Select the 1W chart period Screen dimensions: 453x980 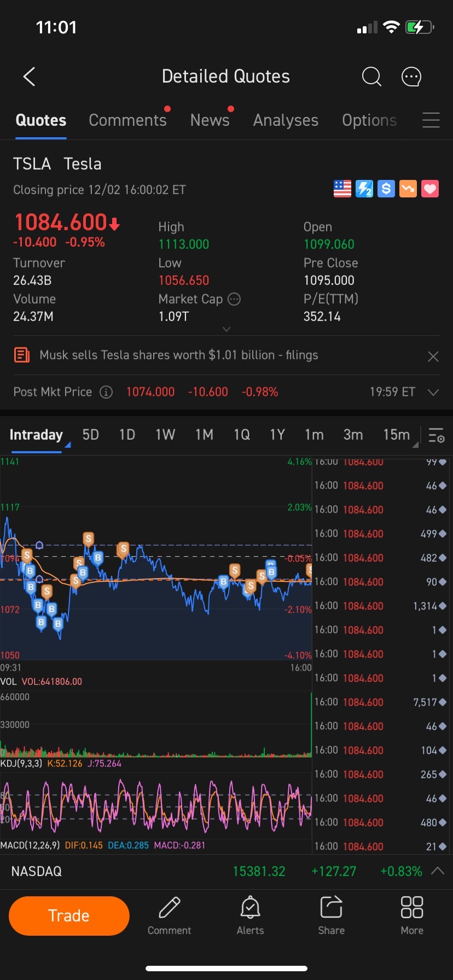click(x=165, y=435)
